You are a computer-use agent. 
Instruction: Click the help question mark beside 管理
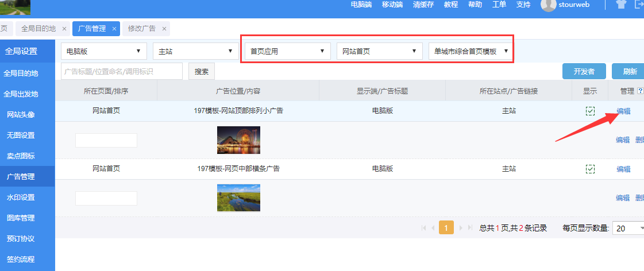click(640, 91)
